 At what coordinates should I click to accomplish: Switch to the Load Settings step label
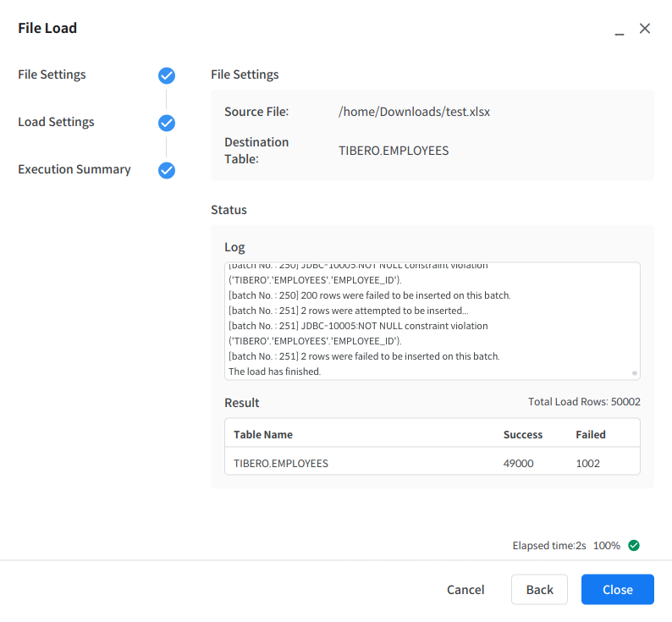(x=56, y=122)
